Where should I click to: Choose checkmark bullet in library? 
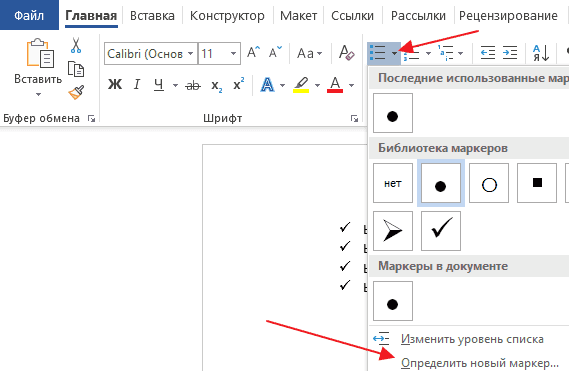(441, 231)
